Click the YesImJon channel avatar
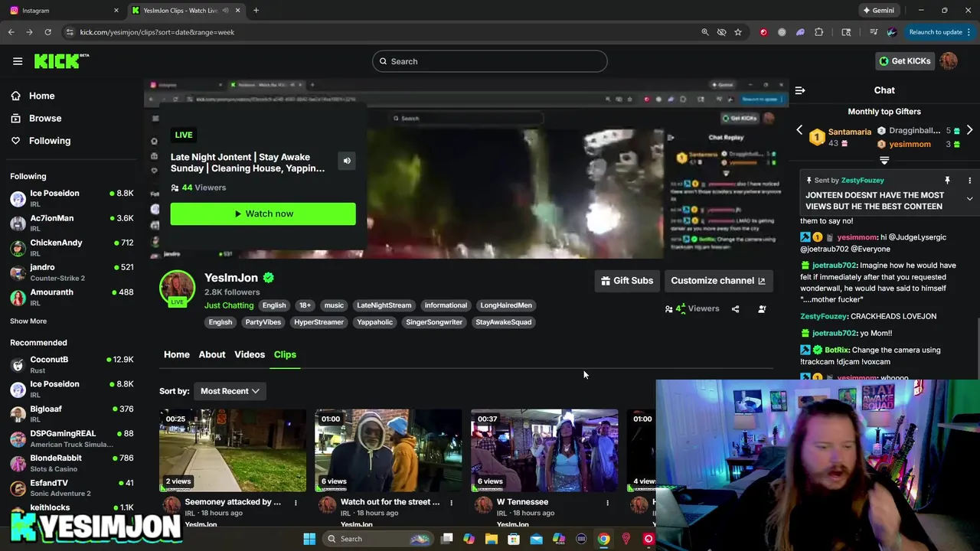The width and height of the screenshot is (980, 551). pyautogui.click(x=177, y=288)
